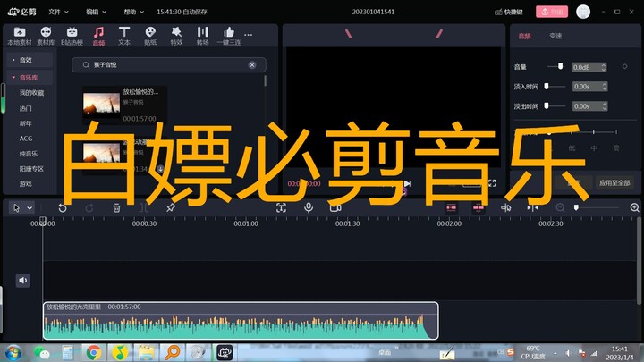Click the pin marker icon in timeline toolbar

[x=171, y=208]
